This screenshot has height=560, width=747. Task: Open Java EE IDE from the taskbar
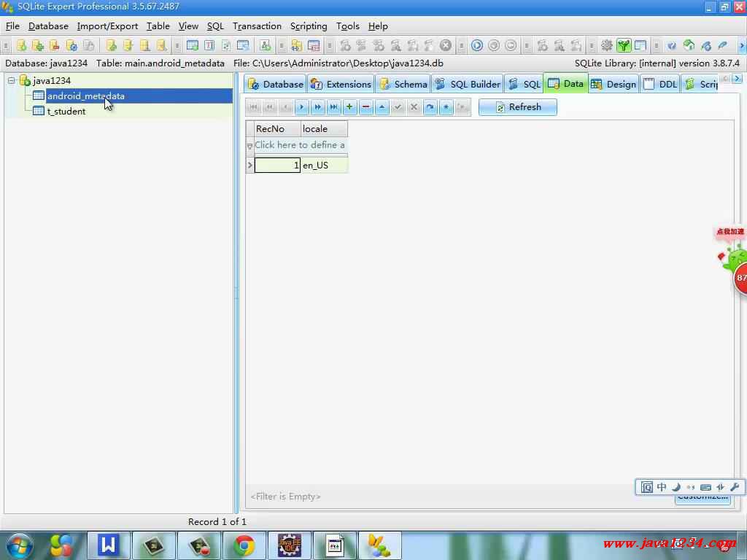tap(289, 545)
